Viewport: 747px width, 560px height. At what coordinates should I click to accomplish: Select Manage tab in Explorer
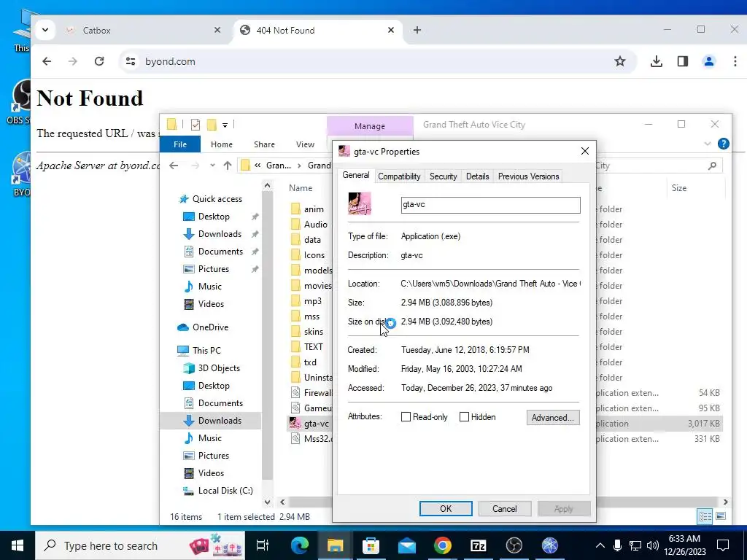[x=370, y=126]
